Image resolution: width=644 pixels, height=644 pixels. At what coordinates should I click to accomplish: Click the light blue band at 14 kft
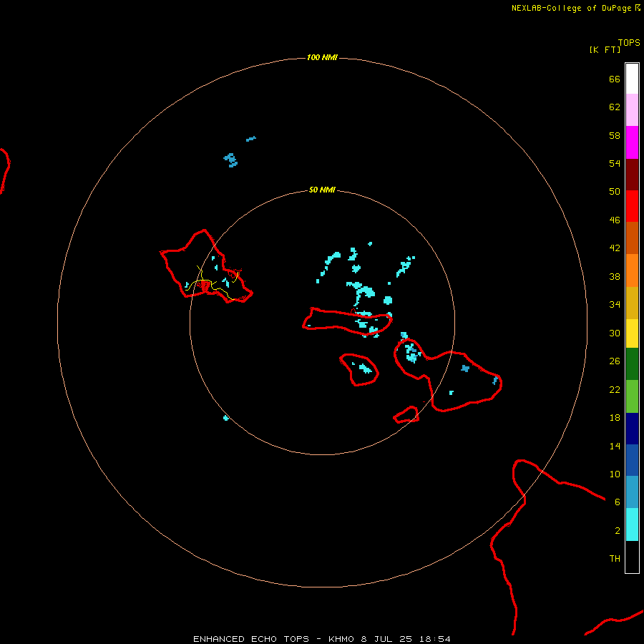[632, 492]
